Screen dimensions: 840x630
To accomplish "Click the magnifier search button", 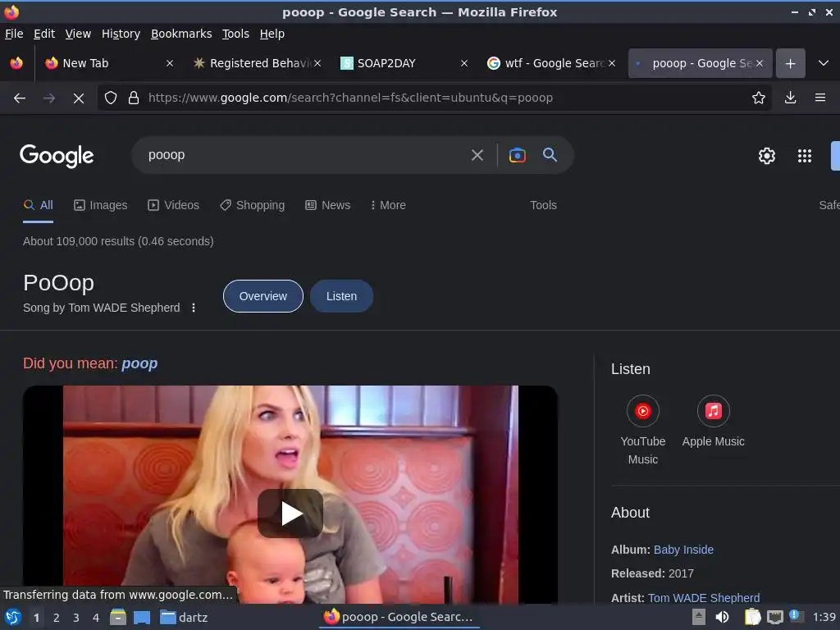I will click(x=550, y=155).
